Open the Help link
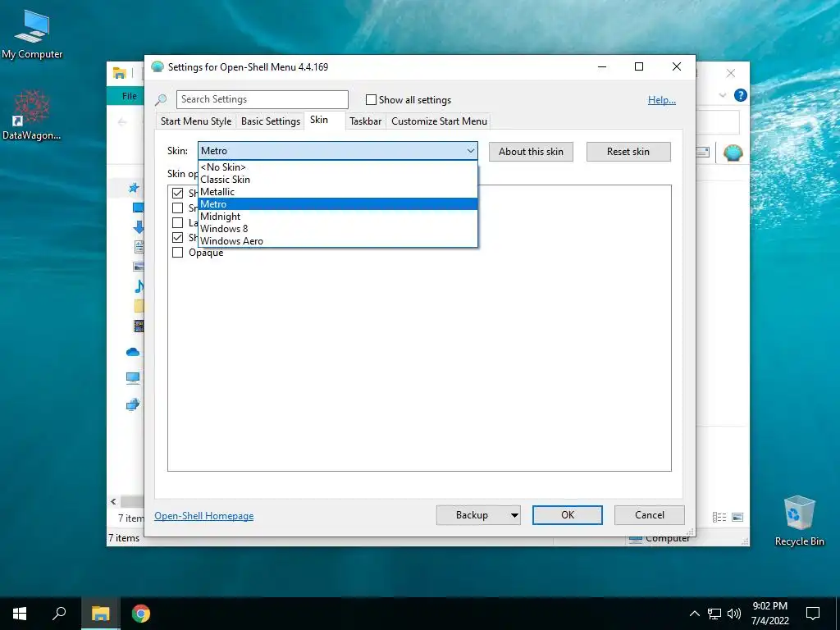This screenshot has height=630, width=840. 662,99
